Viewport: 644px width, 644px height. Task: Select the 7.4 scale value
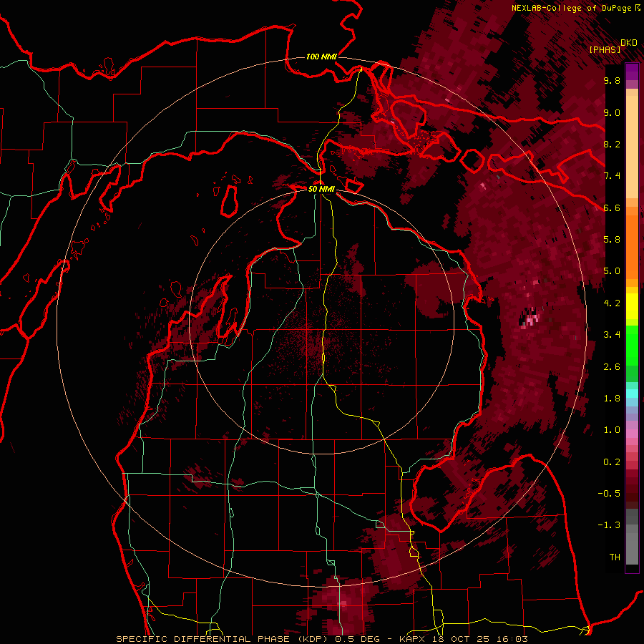tap(612, 176)
